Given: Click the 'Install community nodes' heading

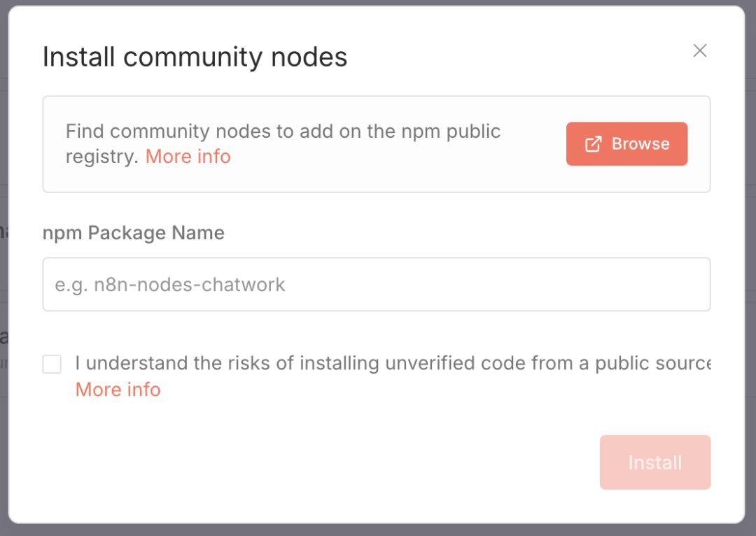Looking at the screenshot, I should pyautogui.click(x=195, y=57).
